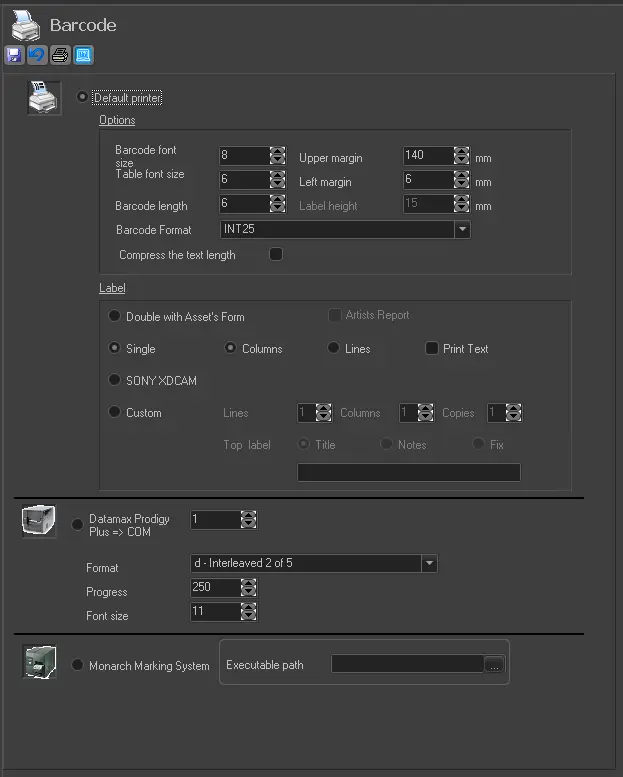This screenshot has height=777, width=623.
Task: Click the Barcode font size spinner arrows
Action: click(x=277, y=156)
